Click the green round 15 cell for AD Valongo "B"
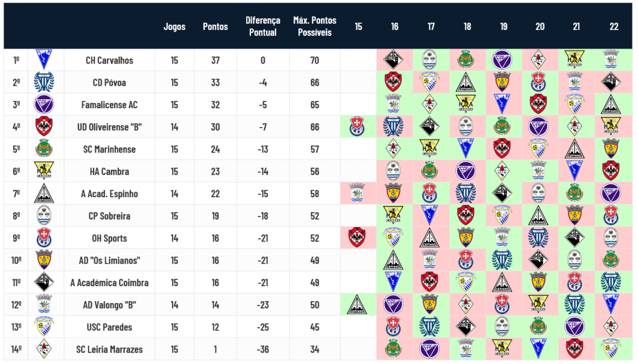Image resolution: width=638 pixels, height=364 pixels. click(x=357, y=305)
